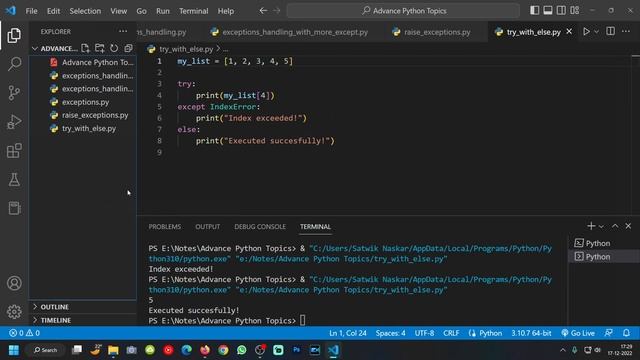Close the terminal panel

click(628, 226)
